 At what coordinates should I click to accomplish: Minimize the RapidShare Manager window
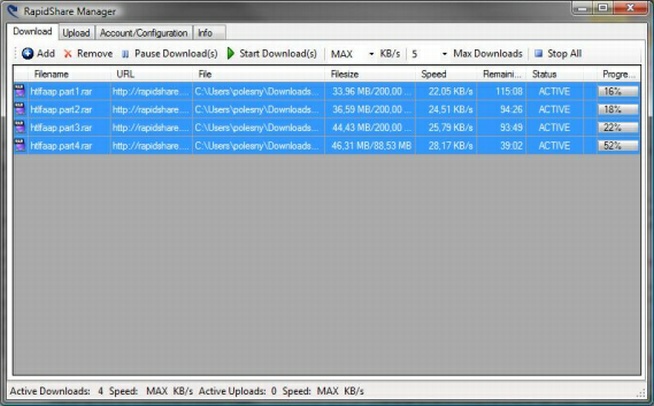582,8
